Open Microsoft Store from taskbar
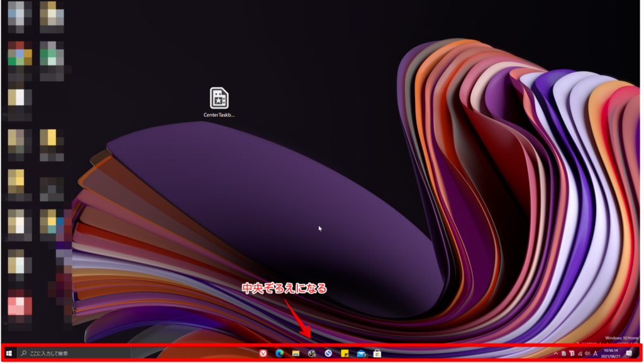Screen dimensions: 644x363 377,353
